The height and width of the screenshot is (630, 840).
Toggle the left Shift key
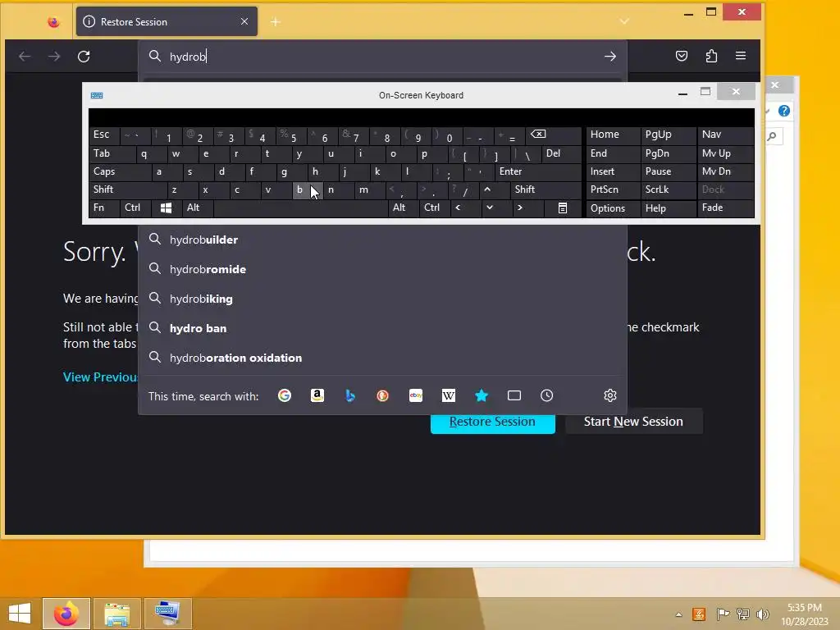tap(127, 189)
